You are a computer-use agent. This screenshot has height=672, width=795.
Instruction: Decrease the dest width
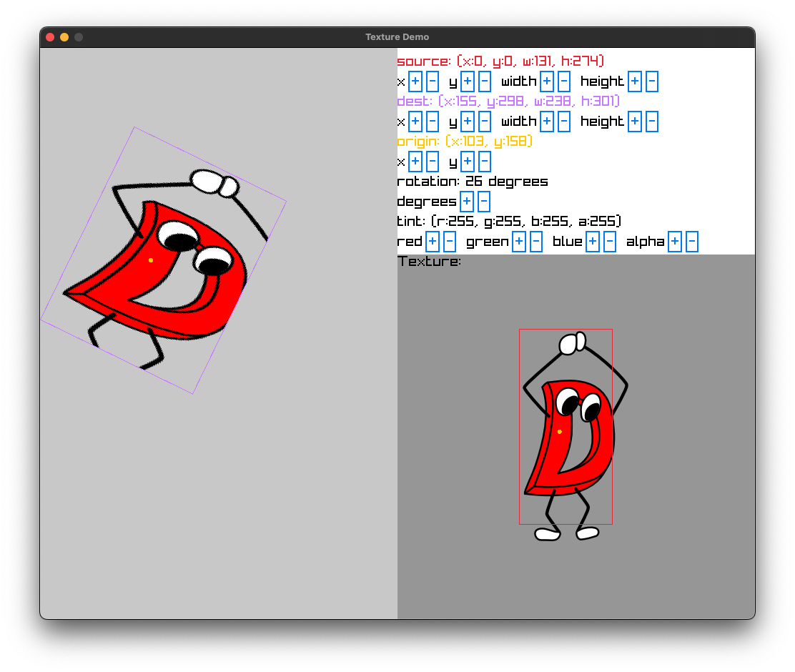point(564,121)
